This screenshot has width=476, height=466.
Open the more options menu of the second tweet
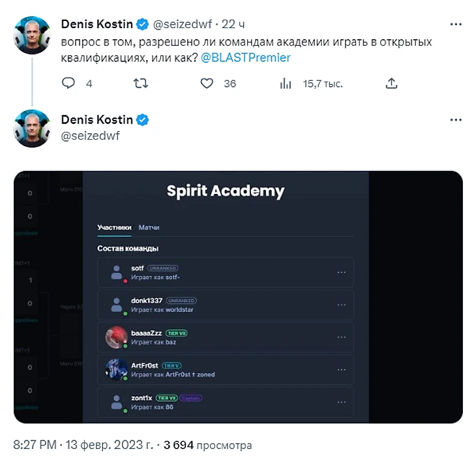coord(456,120)
